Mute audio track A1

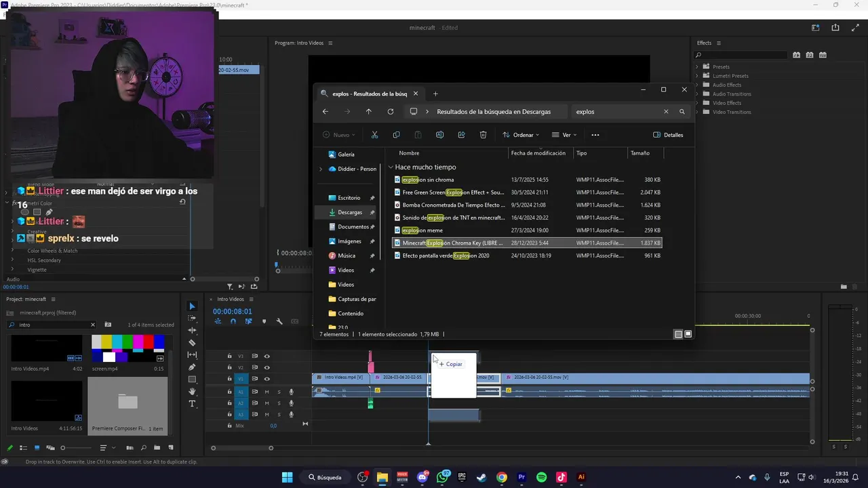click(x=267, y=392)
